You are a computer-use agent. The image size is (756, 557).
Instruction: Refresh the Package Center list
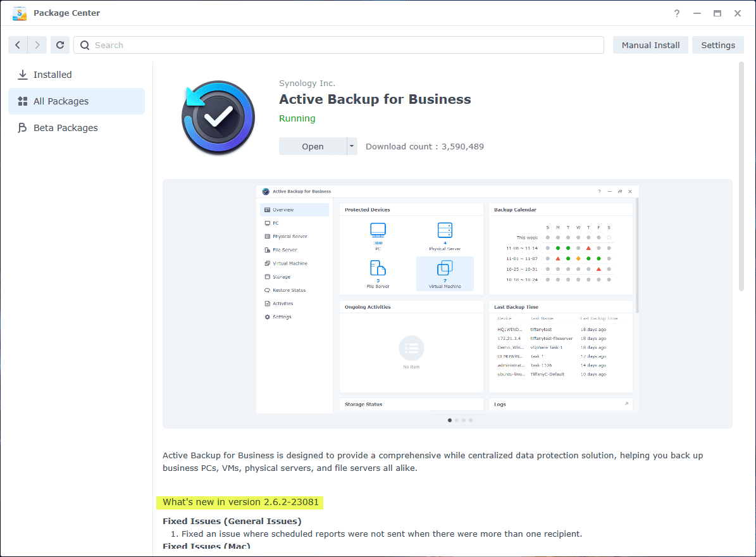[x=60, y=45]
